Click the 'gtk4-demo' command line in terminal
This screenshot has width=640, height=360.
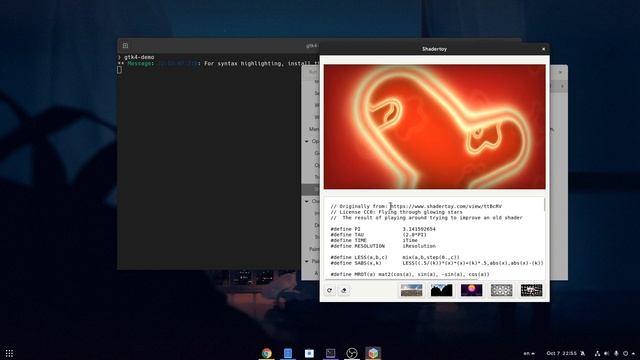(139, 58)
